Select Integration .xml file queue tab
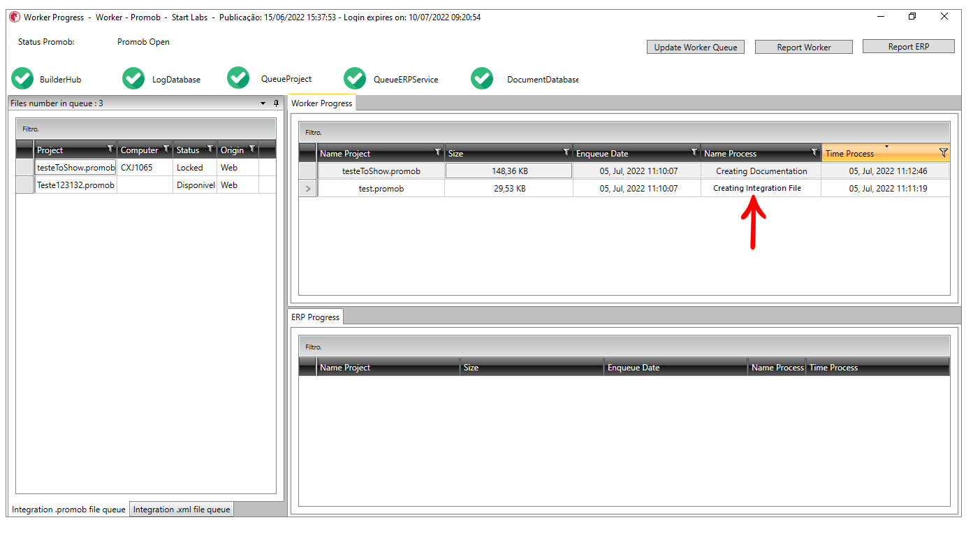The width and height of the screenshot is (980, 534). pos(182,510)
